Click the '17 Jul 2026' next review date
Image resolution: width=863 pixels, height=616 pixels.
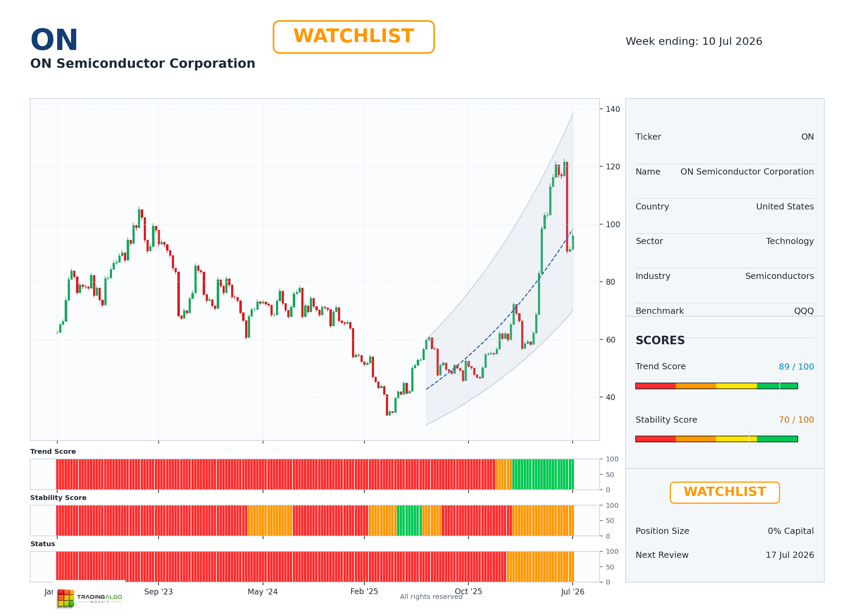coord(790,555)
